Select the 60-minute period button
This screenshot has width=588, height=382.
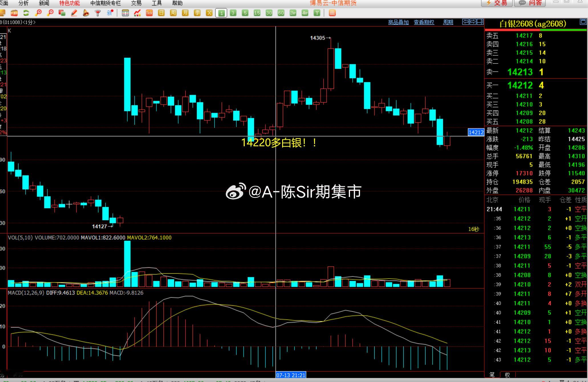[281, 13]
